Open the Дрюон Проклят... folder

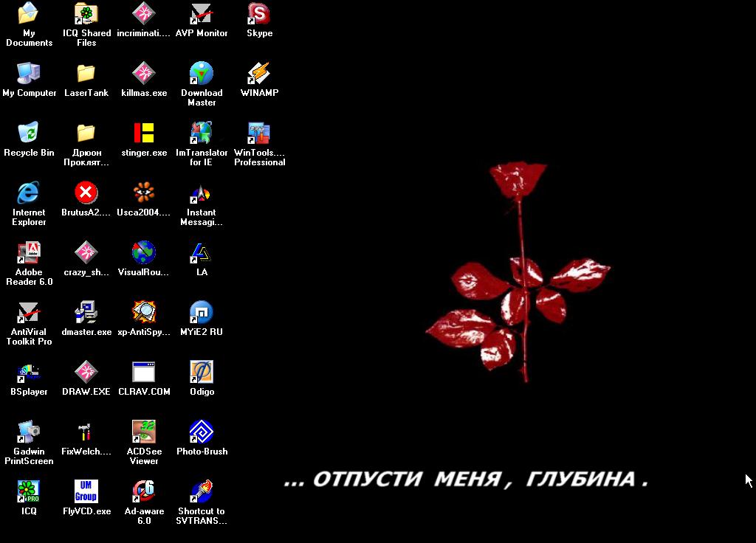86,133
